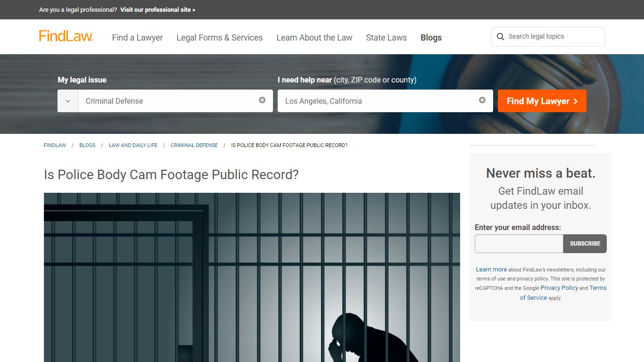Open the CRIMINAL DEFENSE breadcrumb
Screen dimensions: 644x362
point(194,145)
